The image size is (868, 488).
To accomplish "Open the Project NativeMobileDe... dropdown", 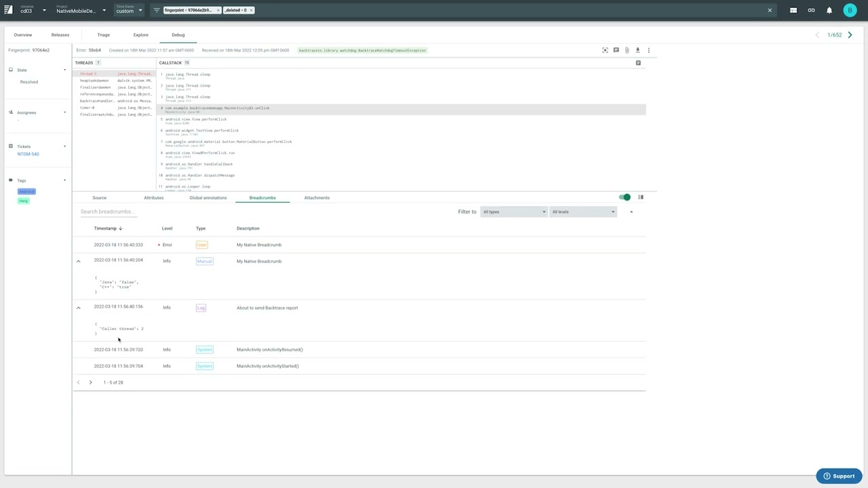I will [x=81, y=10].
